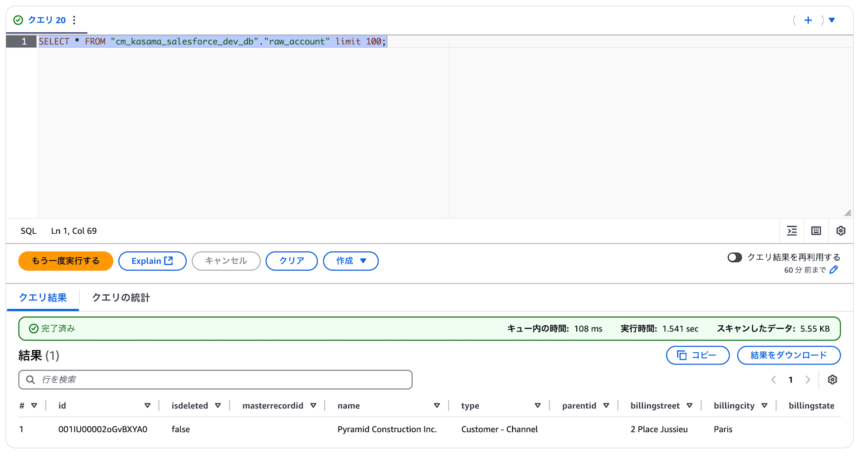Click the 完了済み status label
This screenshot has width=868, height=460.
[58, 329]
